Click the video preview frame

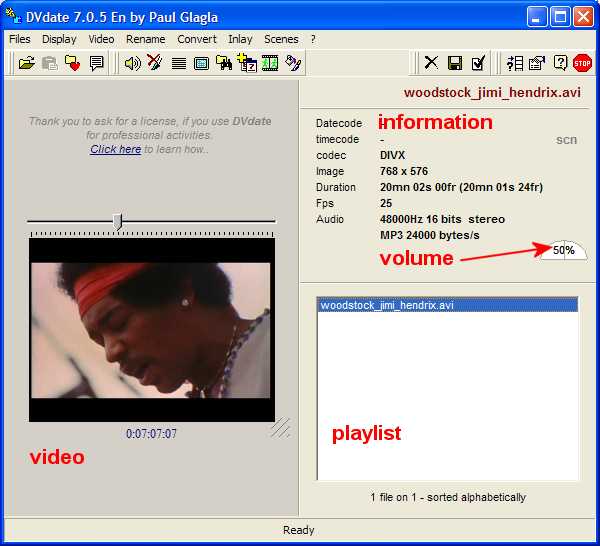pyautogui.click(x=152, y=330)
